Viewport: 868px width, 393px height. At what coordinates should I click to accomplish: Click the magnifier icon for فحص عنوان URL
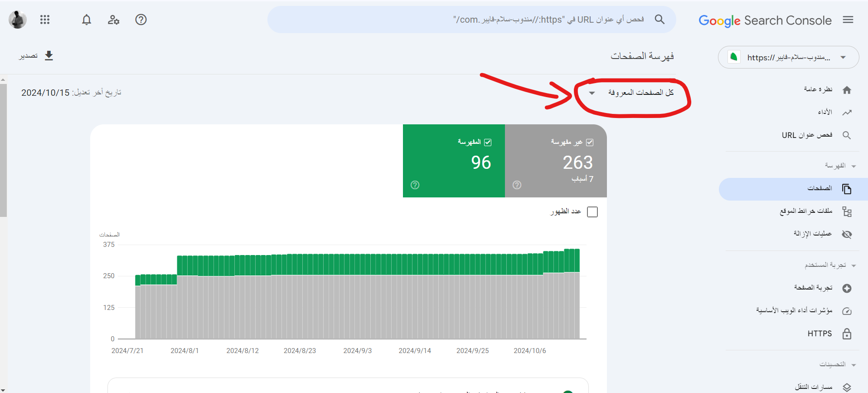click(x=847, y=135)
